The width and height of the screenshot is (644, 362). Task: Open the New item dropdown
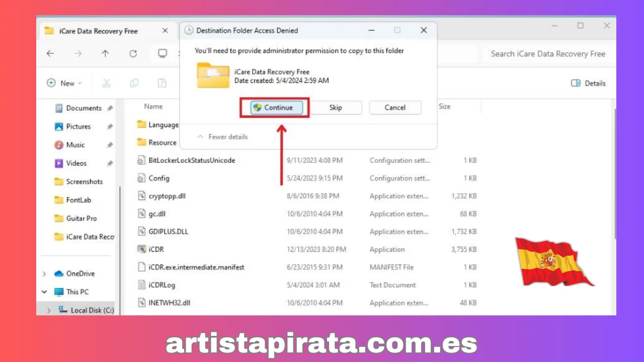tap(64, 83)
